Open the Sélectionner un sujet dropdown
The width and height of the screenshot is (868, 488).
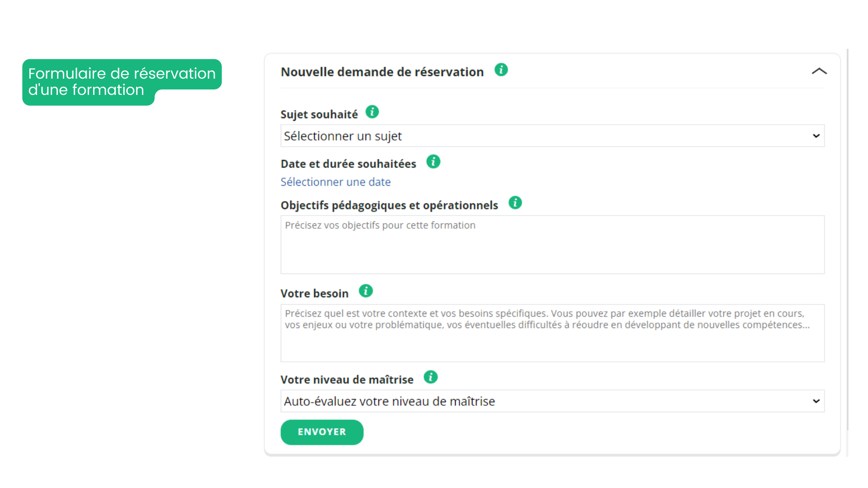click(552, 136)
